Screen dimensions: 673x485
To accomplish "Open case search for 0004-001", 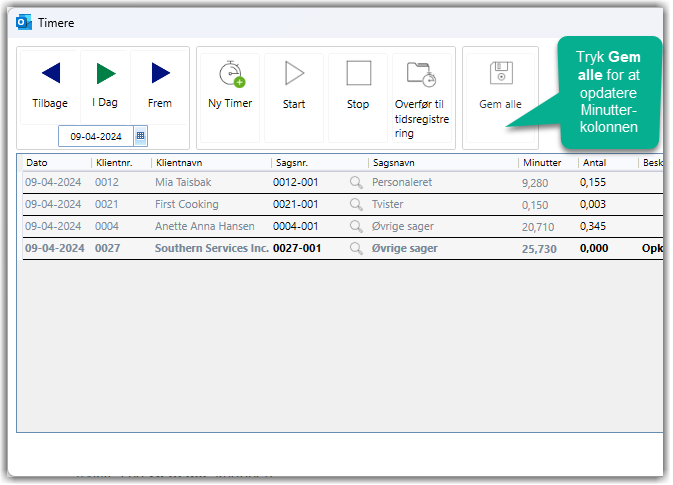I will pos(356,226).
